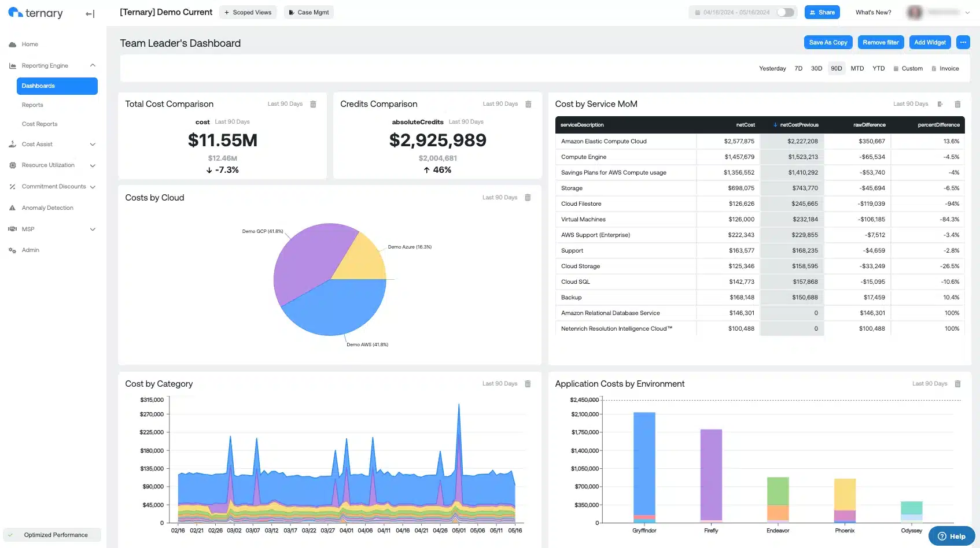Click the Home cloud icon
The height and width of the screenshot is (548, 980).
point(12,45)
